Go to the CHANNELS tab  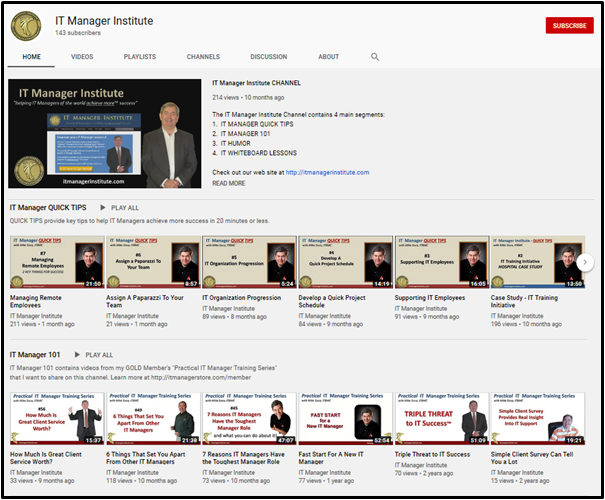point(203,57)
